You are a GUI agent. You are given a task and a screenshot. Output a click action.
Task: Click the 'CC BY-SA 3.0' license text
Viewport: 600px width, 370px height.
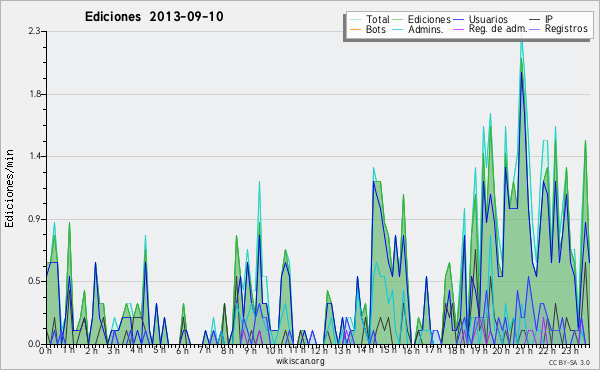click(569, 362)
